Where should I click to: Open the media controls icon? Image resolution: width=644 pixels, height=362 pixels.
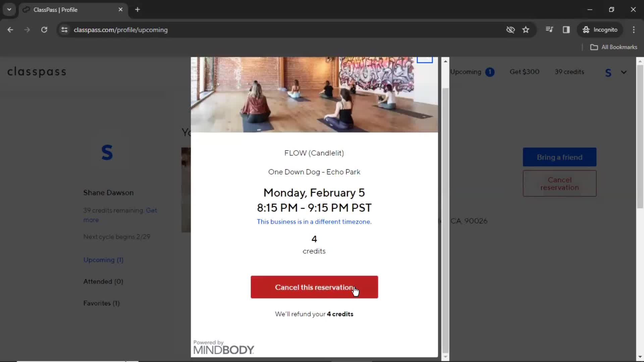click(x=549, y=30)
